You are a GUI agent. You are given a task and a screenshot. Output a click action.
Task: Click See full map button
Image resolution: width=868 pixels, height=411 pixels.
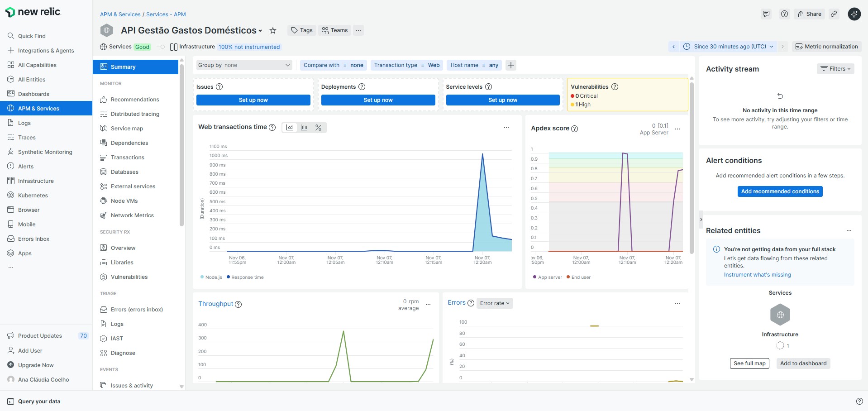(x=749, y=363)
